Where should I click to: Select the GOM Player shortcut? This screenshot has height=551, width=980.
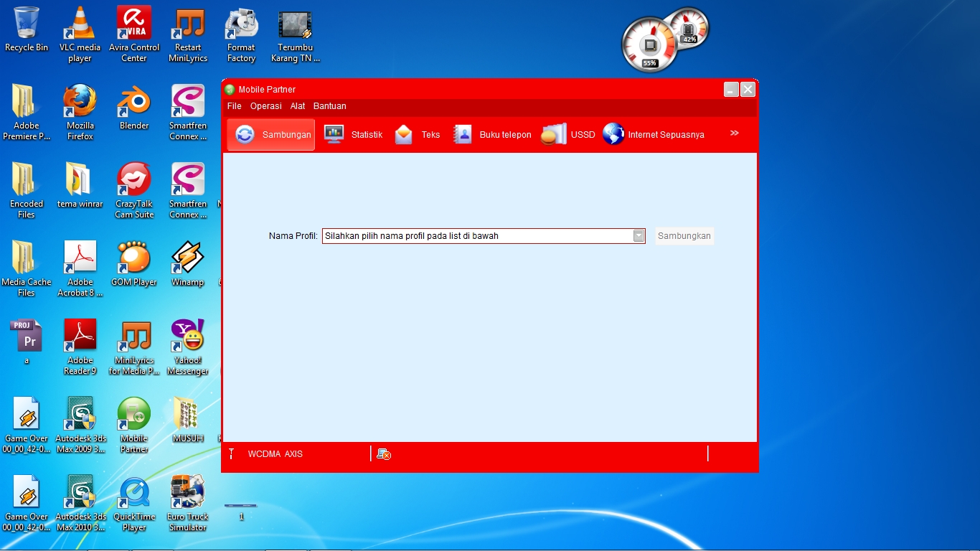[134, 264]
